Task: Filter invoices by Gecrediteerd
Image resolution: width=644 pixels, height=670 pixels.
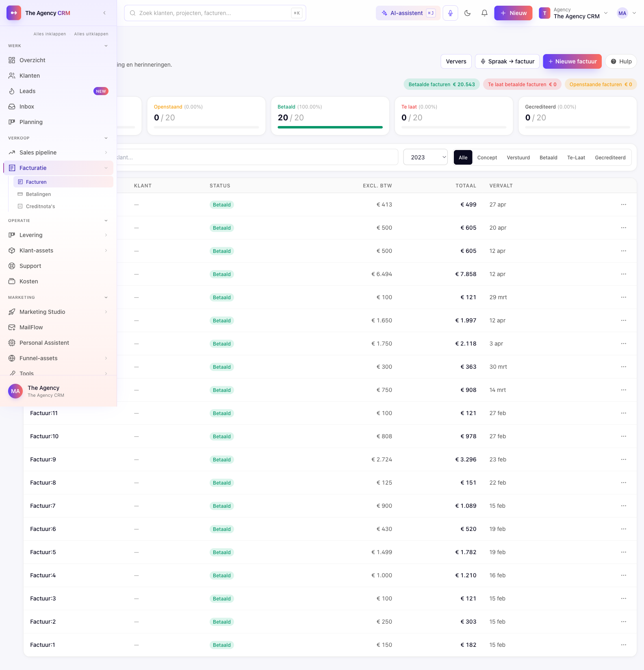Action: tap(610, 158)
